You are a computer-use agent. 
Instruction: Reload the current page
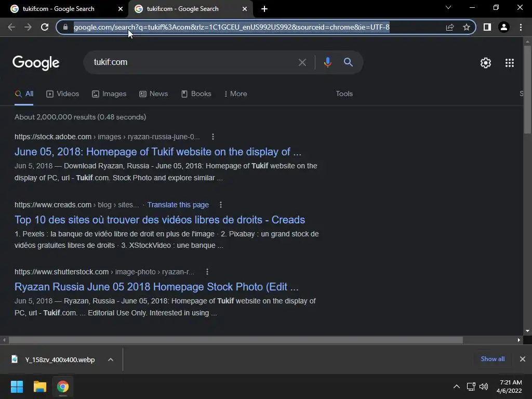pyautogui.click(x=45, y=27)
